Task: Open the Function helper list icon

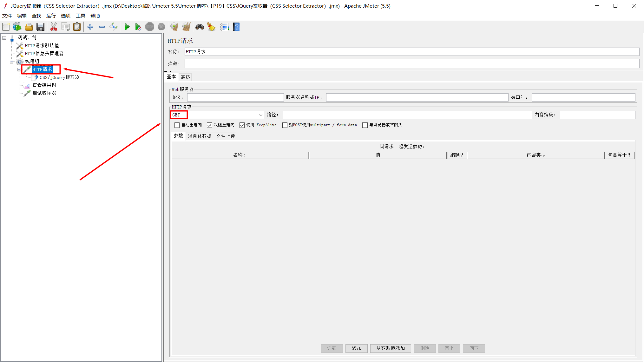Action: pos(224,27)
